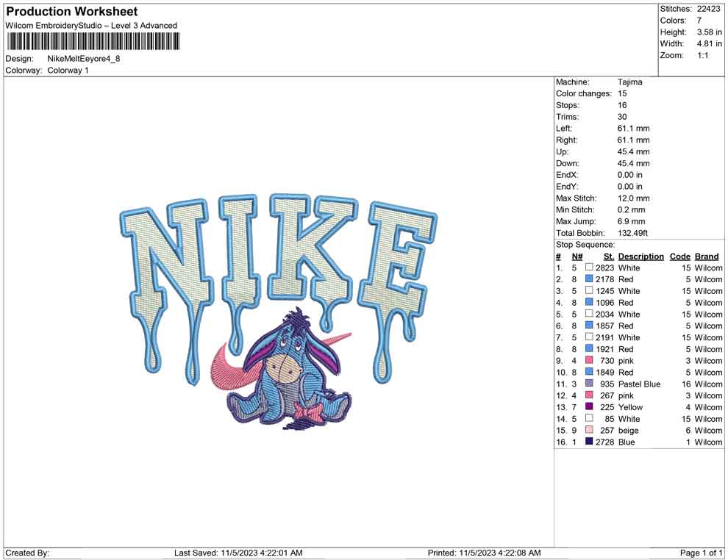Click the white swatch in stop 1 row

coord(589,268)
